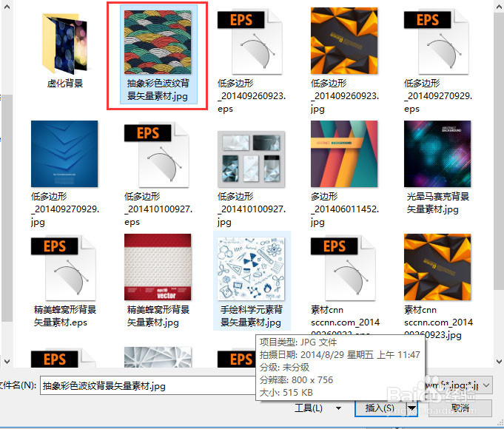Pick the red 精美蜂窝形背景矢量素材.jpg thumbnail
This screenshot has height=429, width=504.
[x=158, y=267]
